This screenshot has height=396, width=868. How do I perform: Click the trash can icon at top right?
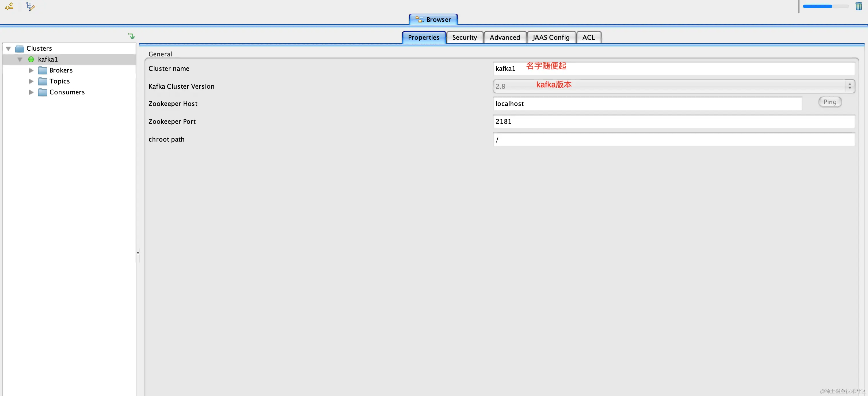pos(858,6)
